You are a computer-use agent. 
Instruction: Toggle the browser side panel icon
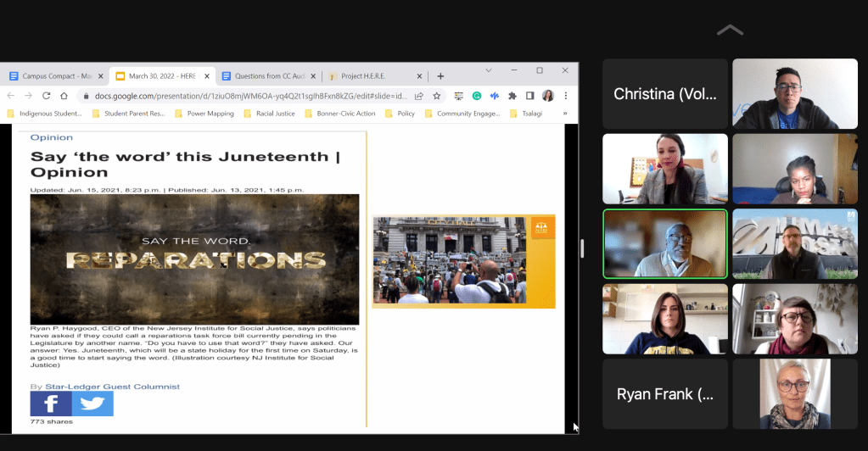tap(530, 96)
